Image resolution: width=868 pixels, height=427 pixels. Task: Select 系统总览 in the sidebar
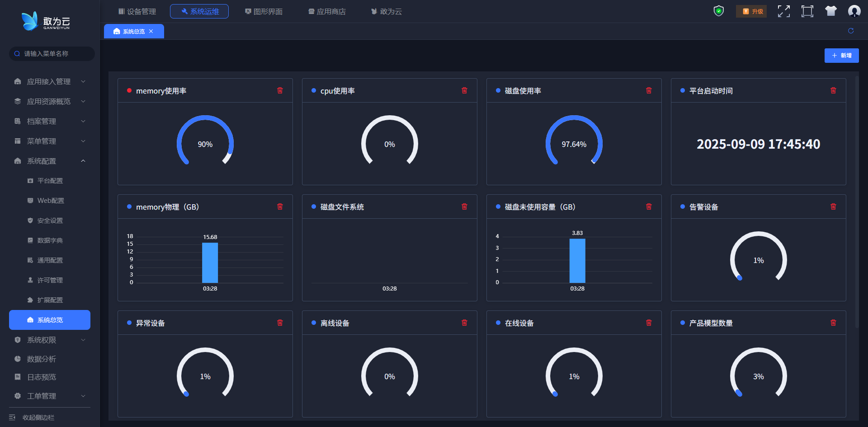[50, 320]
